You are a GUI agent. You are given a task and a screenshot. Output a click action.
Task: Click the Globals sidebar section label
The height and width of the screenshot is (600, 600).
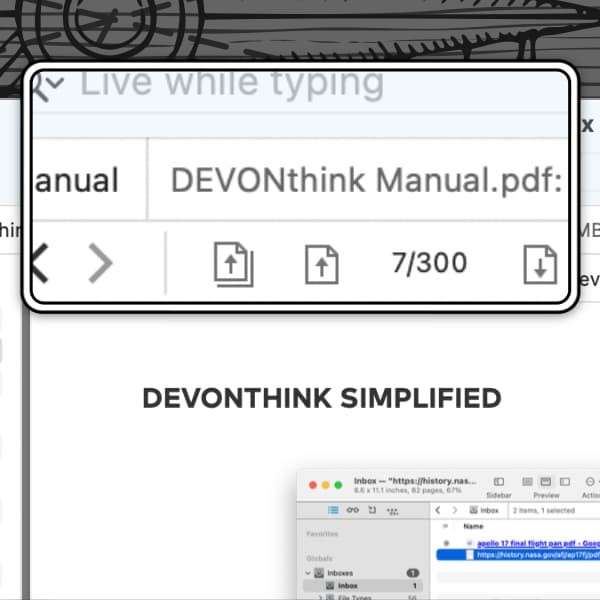(320, 558)
